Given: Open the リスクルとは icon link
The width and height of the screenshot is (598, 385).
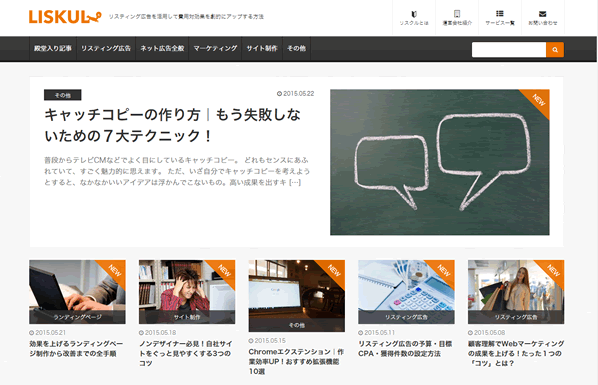Looking at the screenshot, I should [x=414, y=18].
